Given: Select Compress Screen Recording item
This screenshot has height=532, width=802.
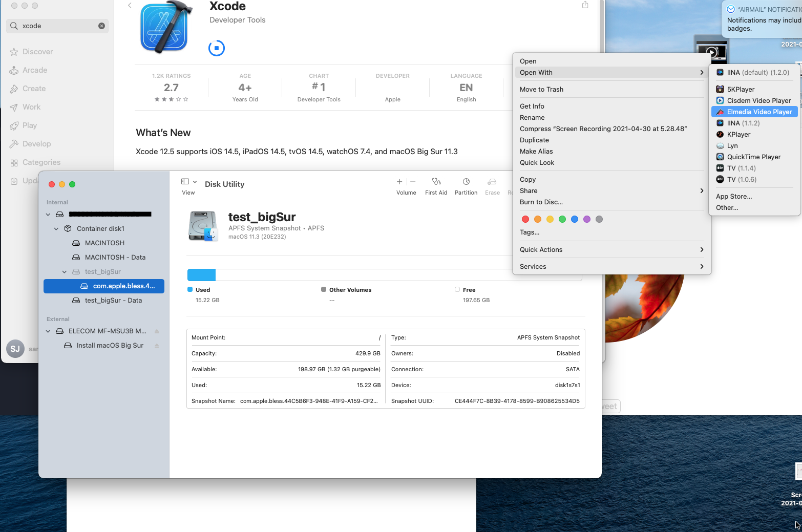Looking at the screenshot, I should pos(611,129).
